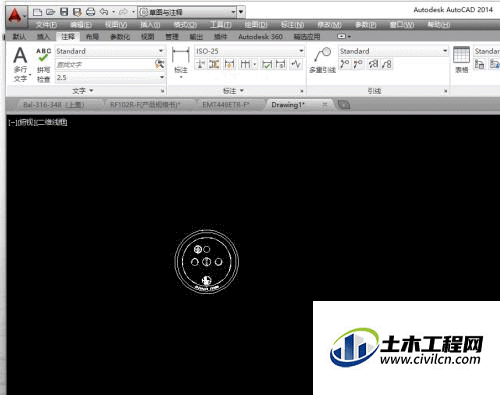Click the Align leaders icon

click(373, 64)
